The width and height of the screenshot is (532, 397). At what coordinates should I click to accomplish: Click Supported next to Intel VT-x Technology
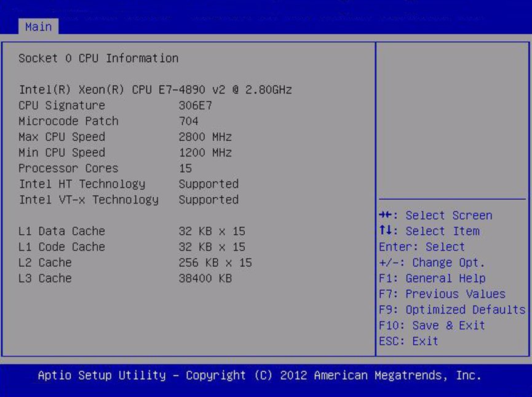208,200
